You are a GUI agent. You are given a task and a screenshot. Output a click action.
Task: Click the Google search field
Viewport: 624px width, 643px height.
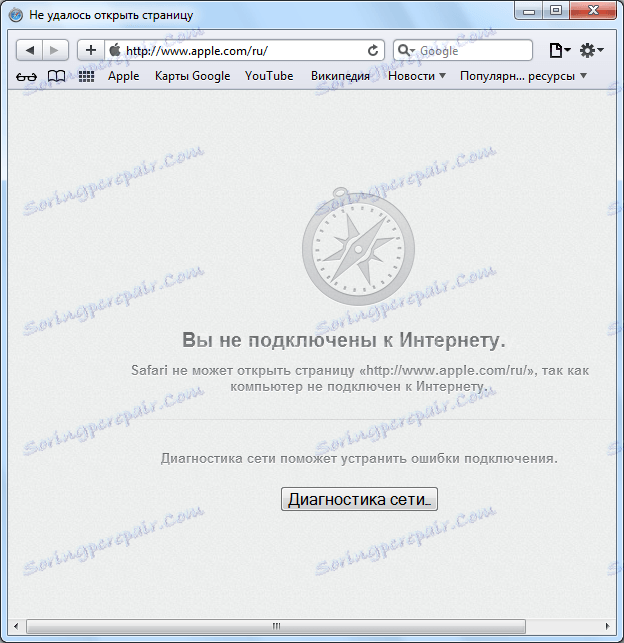(x=463, y=50)
